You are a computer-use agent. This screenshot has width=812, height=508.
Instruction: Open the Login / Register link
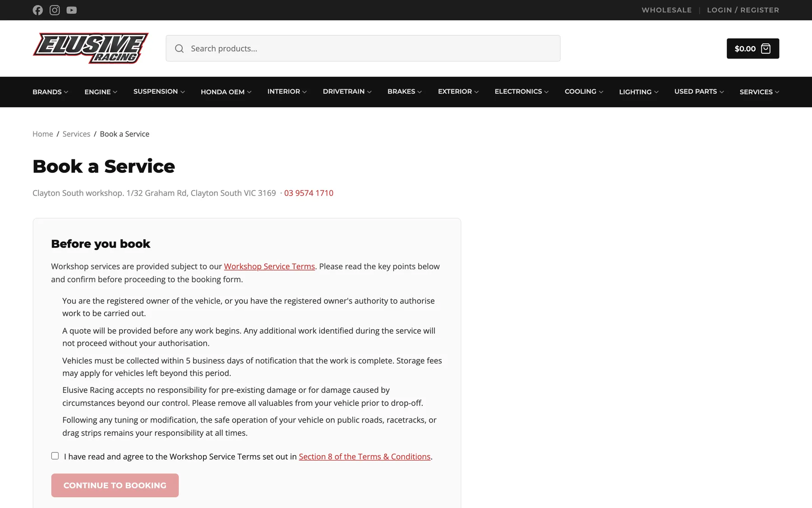743,10
